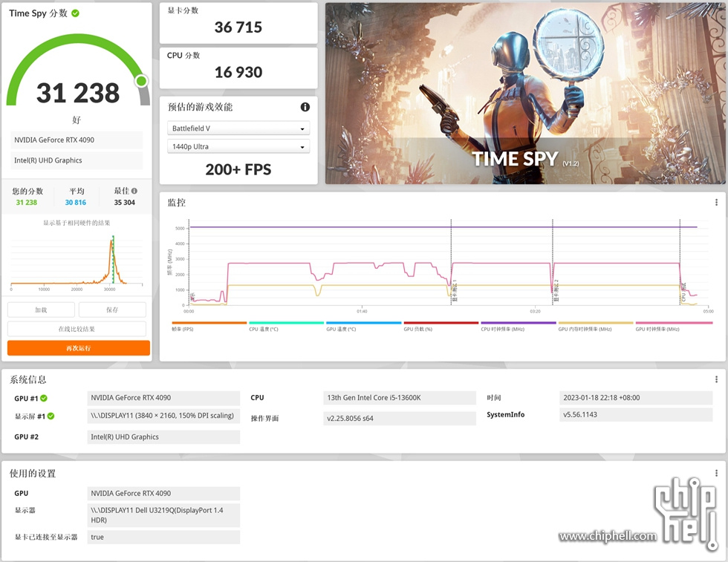The height and width of the screenshot is (562, 728).
Task: Toggle the CPU 温度 legend color bar
Action: click(x=287, y=322)
